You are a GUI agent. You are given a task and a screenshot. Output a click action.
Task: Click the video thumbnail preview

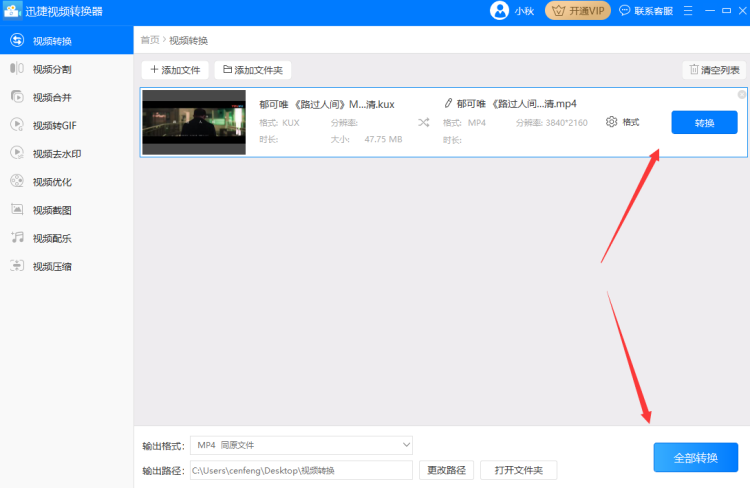pyautogui.click(x=194, y=122)
